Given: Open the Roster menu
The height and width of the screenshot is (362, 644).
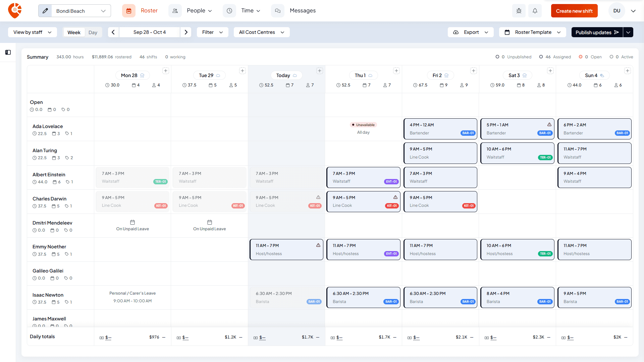Looking at the screenshot, I should pos(149,11).
